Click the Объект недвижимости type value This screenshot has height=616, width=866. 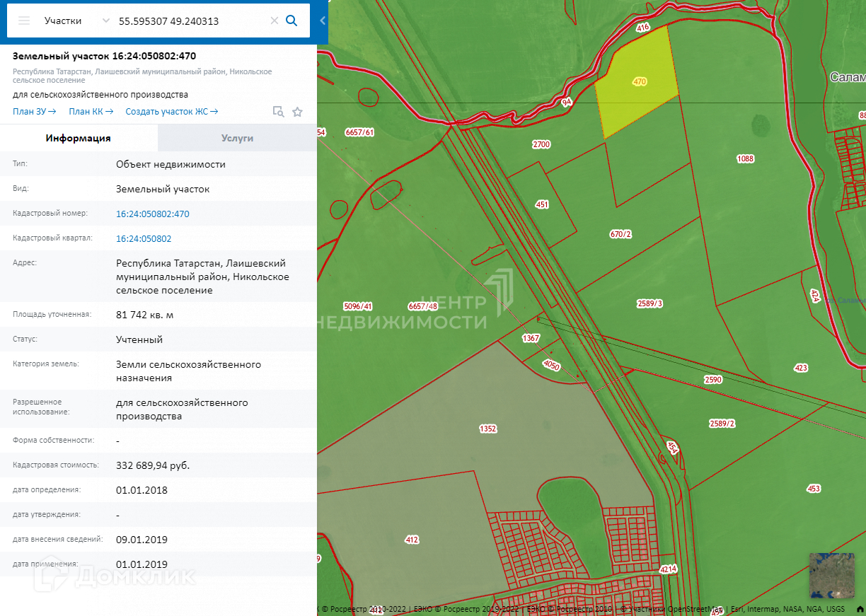click(x=171, y=164)
